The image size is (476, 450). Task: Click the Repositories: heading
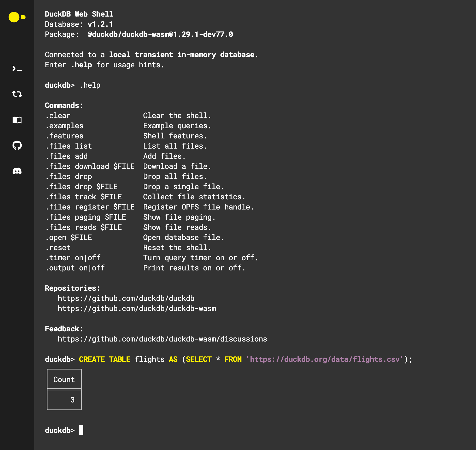[72, 288]
